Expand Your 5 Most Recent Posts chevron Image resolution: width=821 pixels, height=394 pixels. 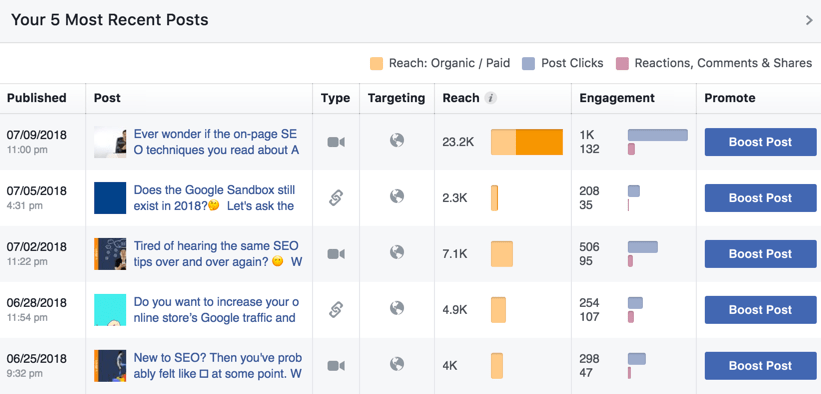(808, 20)
